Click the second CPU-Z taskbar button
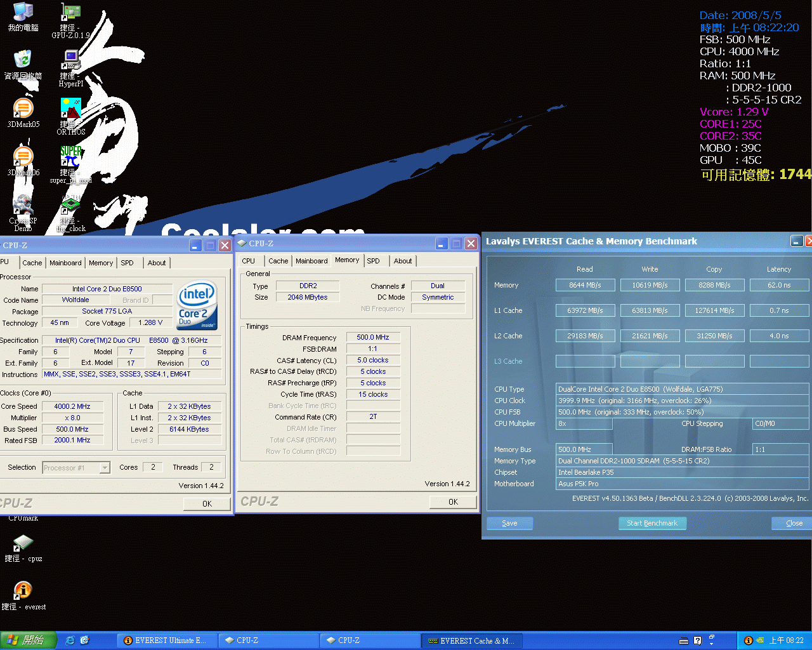 pos(370,640)
